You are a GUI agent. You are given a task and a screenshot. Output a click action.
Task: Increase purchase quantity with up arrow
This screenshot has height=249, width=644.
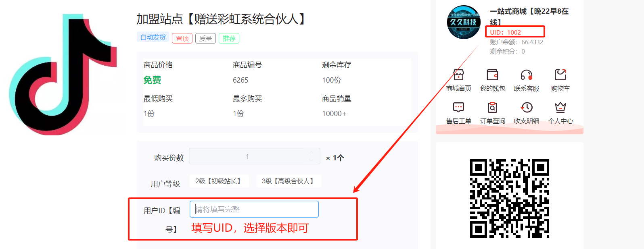click(x=311, y=152)
